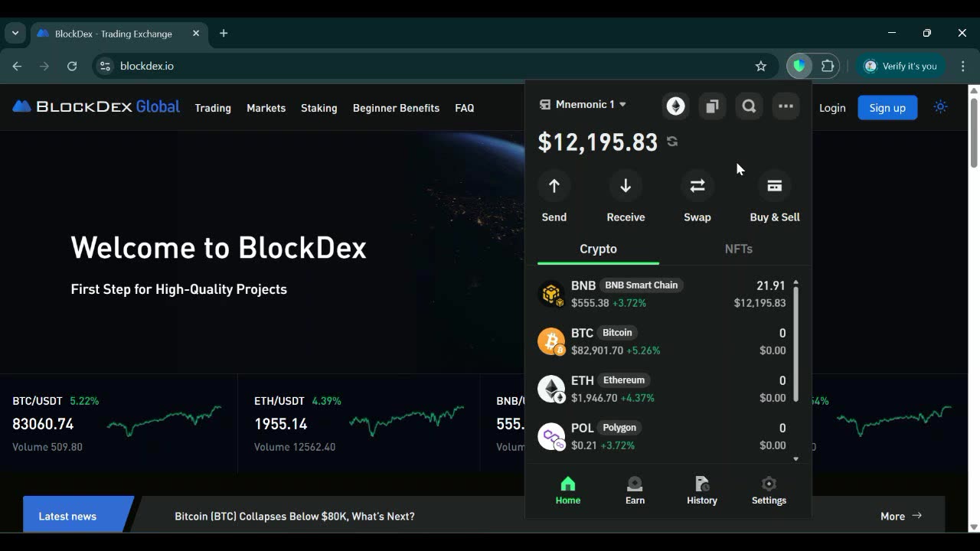This screenshot has width=980, height=551.
Task: Open the Bitcoin Collapses news headline
Action: tap(295, 517)
